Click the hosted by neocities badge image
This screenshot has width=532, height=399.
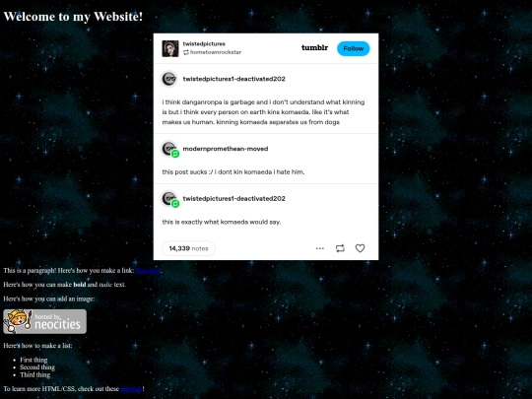(x=44, y=321)
